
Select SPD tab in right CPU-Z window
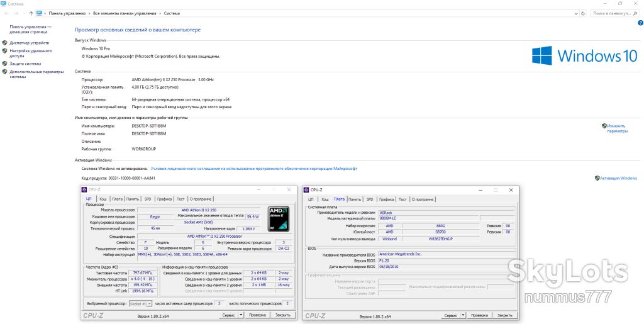point(370,199)
